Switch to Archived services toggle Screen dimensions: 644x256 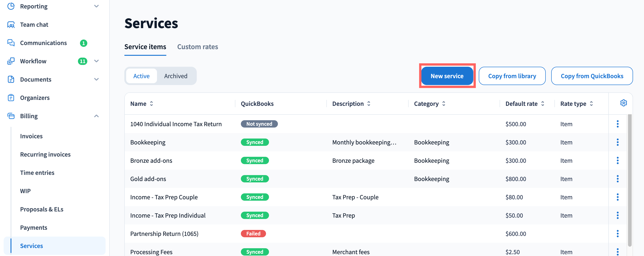pos(176,76)
